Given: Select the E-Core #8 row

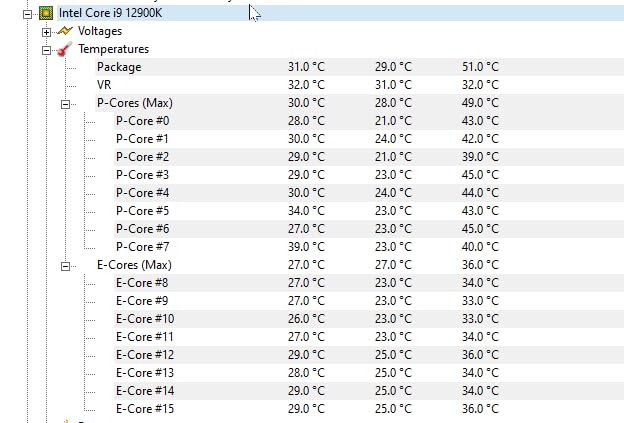Looking at the screenshot, I should click(369, 283).
